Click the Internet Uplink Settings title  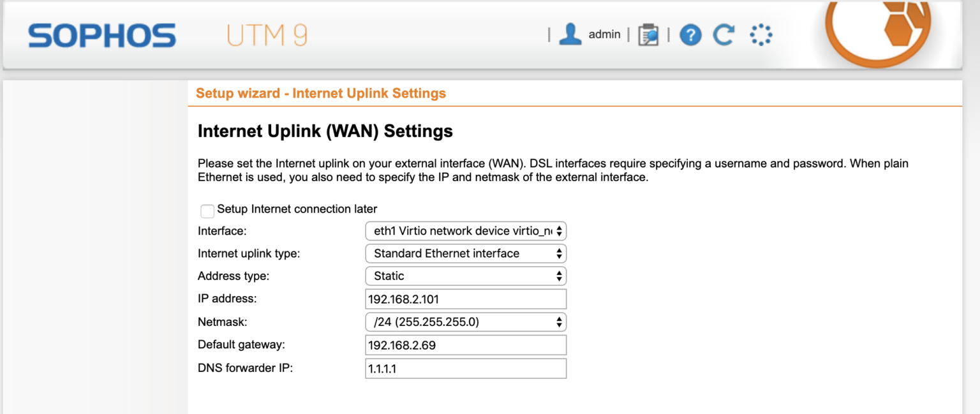point(325,131)
